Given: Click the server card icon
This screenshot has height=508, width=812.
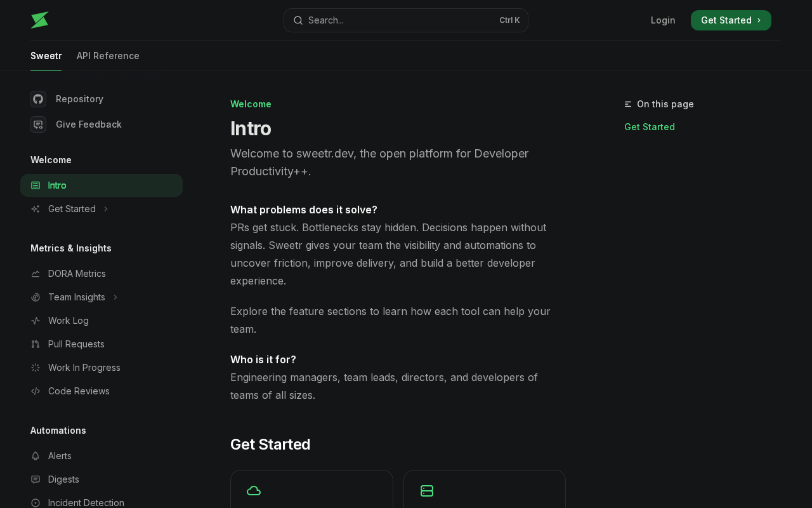Looking at the screenshot, I should pyautogui.click(x=427, y=491).
